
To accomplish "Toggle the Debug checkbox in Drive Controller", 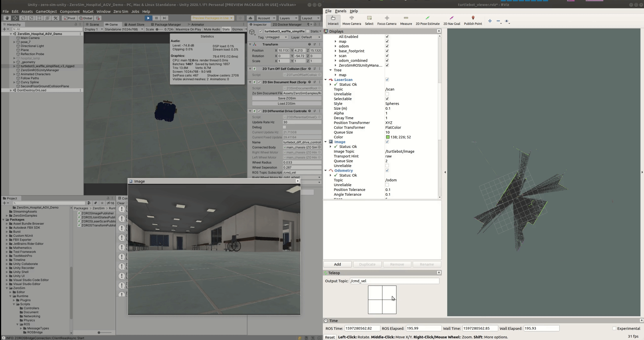I will click(x=284, y=127).
